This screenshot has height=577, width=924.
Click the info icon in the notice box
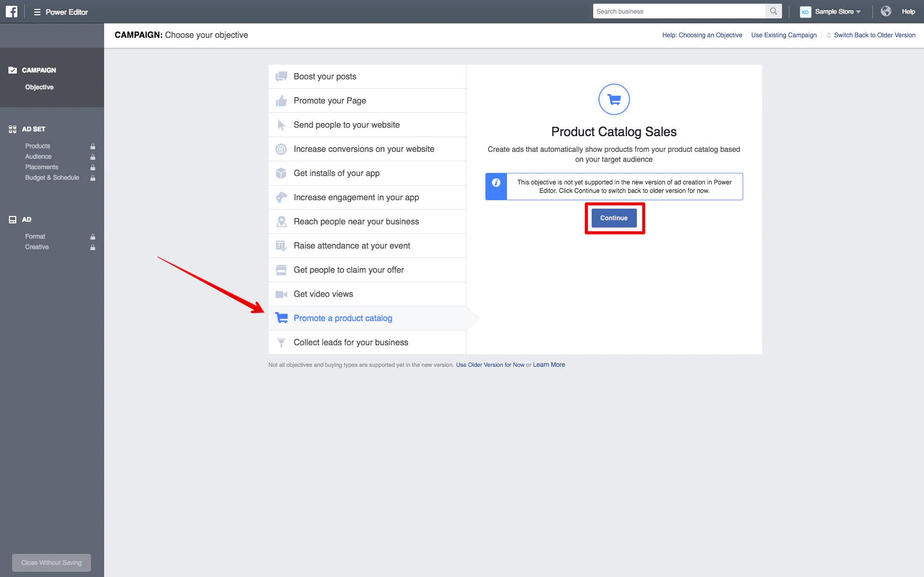coord(496,183)
